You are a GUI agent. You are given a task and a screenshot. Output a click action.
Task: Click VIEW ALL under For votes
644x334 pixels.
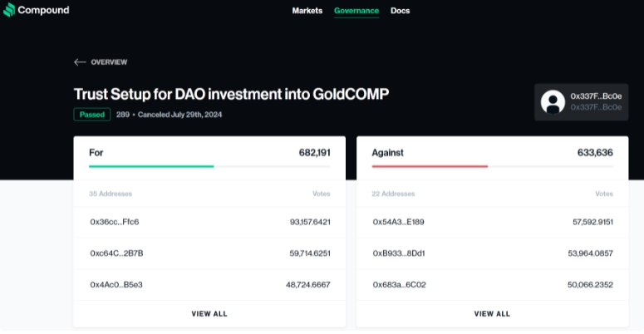pos(209,314)
